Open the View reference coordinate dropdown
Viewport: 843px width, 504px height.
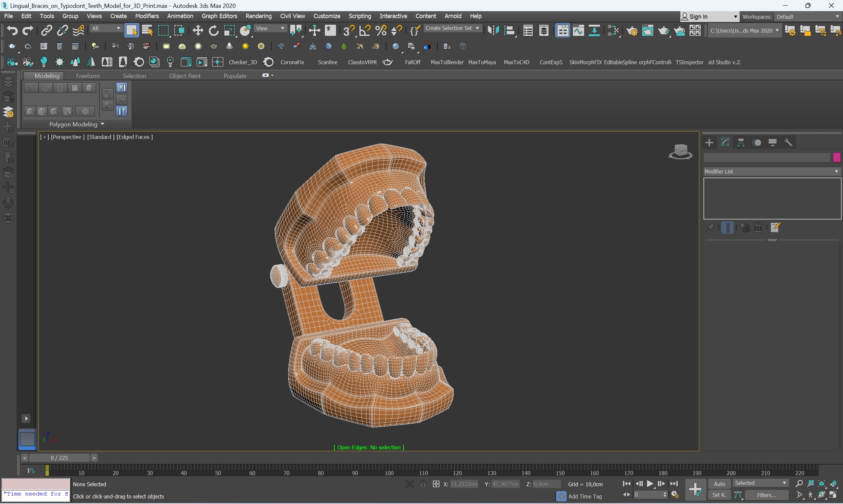(270, 29)
